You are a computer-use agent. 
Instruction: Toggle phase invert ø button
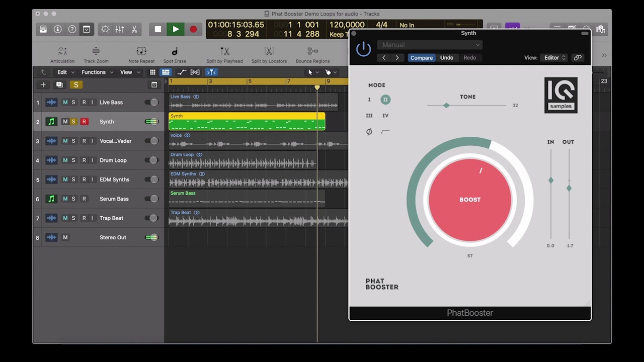(x=369, y=132)
